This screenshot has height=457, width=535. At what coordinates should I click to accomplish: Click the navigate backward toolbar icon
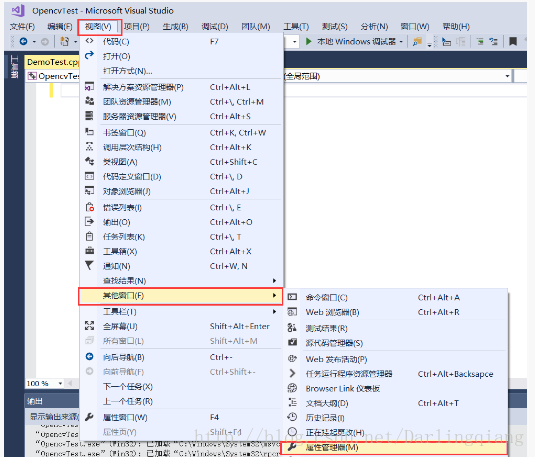pos(24,42)
